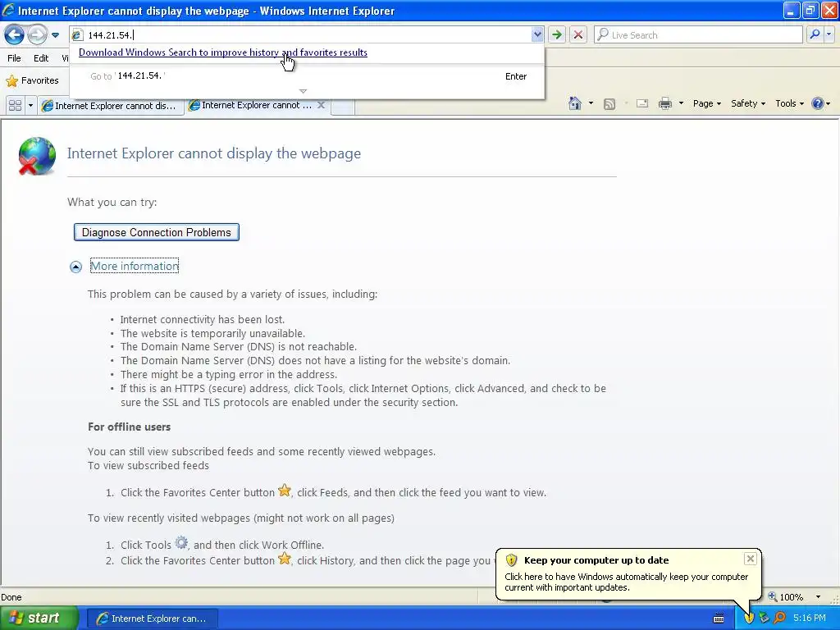The width and height of the screenshot is (840, 630).
Task: Click the red Stop button
Action: (578, 35)
